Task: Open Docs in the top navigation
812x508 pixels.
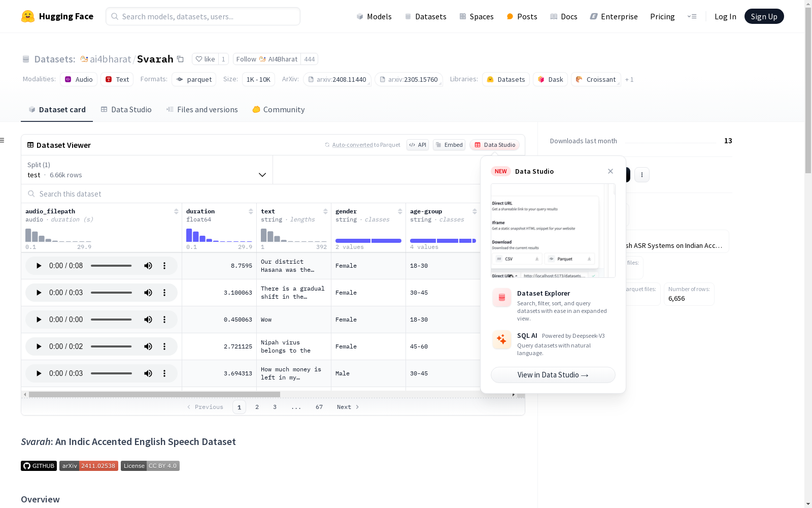Action: tap(564, 16)
